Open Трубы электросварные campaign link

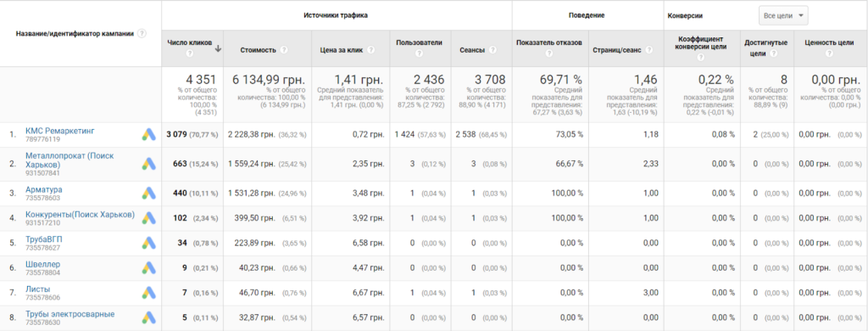(x=70, y=314)
